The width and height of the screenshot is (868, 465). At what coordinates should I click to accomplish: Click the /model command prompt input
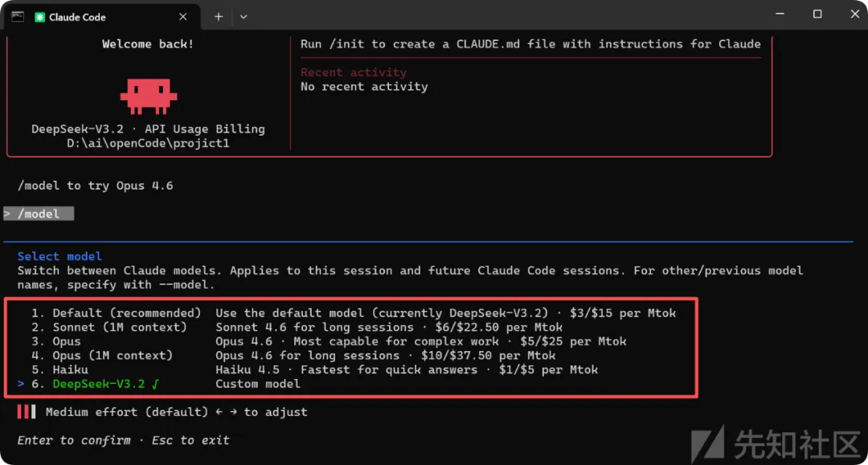pyautogui.click(x=39, y=214)
